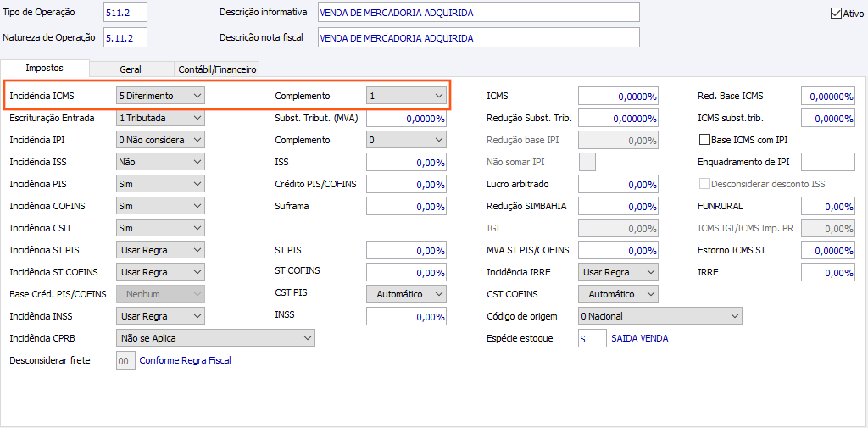The height and width of the screenshot is (428, 868).
Task: Click the Espécie estoque input box
Action: 593,338
